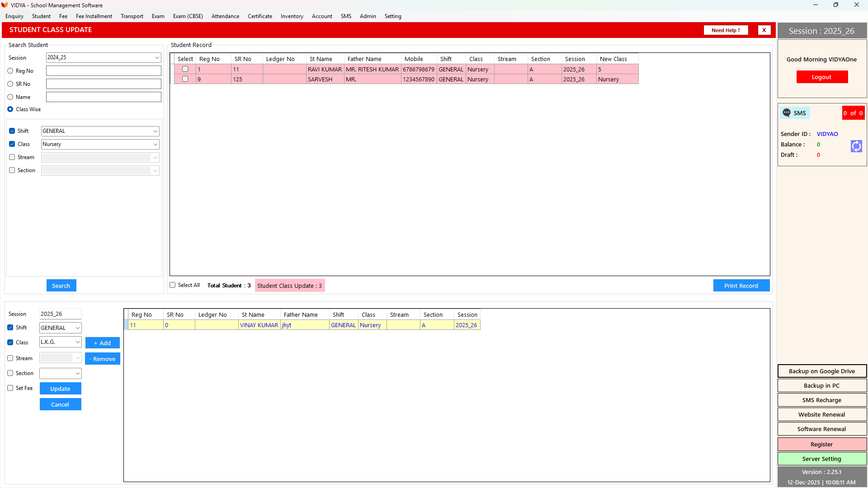
Task: Open the Transport menu
Action: [132, 16]
